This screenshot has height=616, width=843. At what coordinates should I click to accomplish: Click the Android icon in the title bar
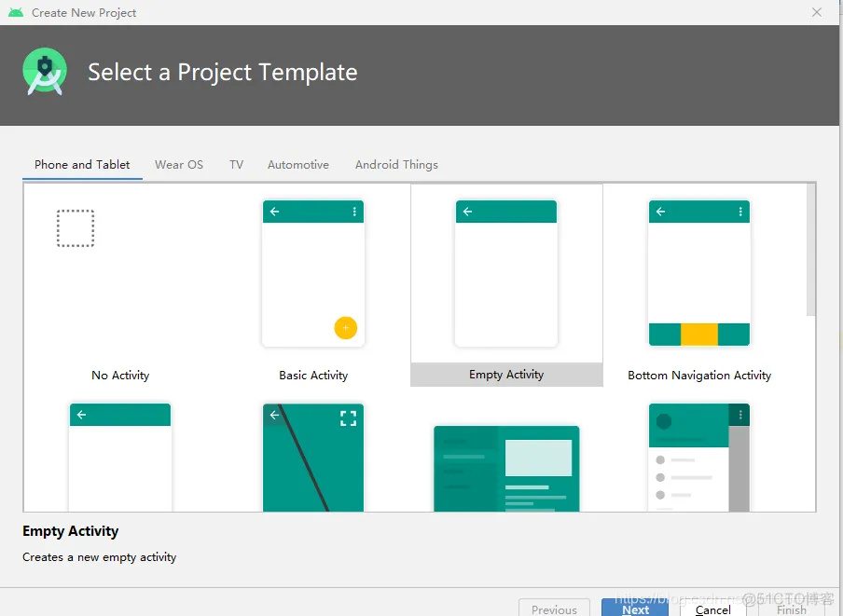[16, 12]
